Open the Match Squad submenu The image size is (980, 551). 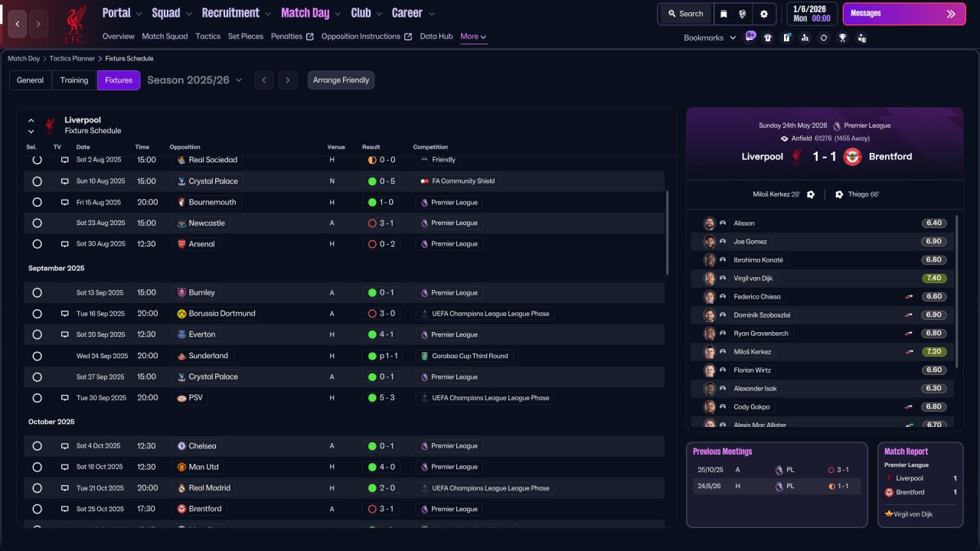(x=165, y=37)
